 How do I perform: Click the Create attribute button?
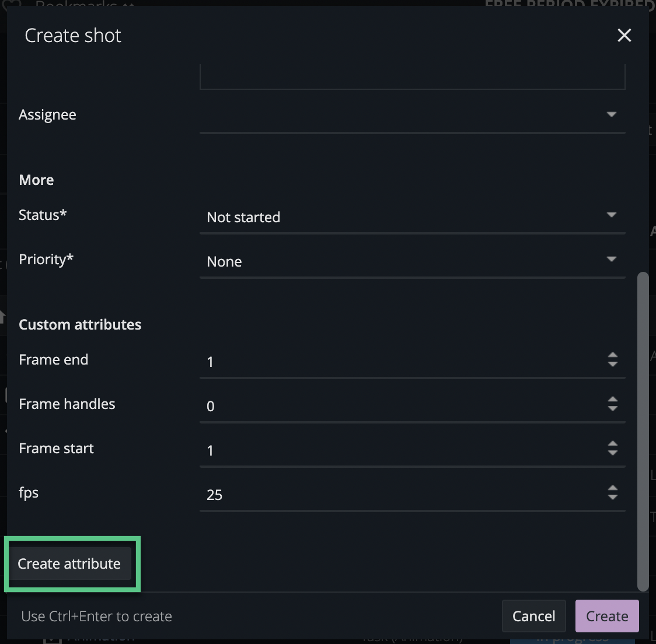tap(69, 563)
